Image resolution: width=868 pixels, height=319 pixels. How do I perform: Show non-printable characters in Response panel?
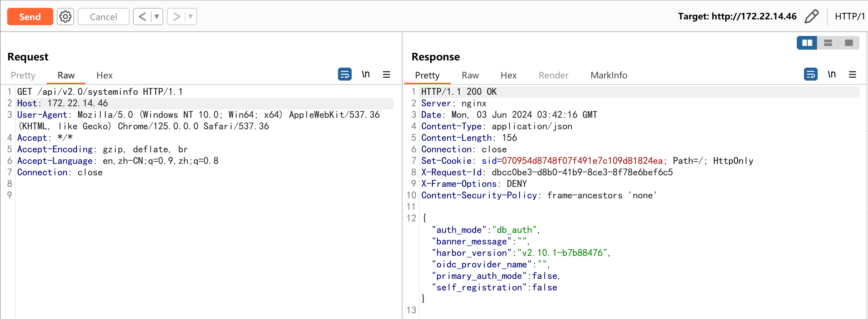point(832,74)
